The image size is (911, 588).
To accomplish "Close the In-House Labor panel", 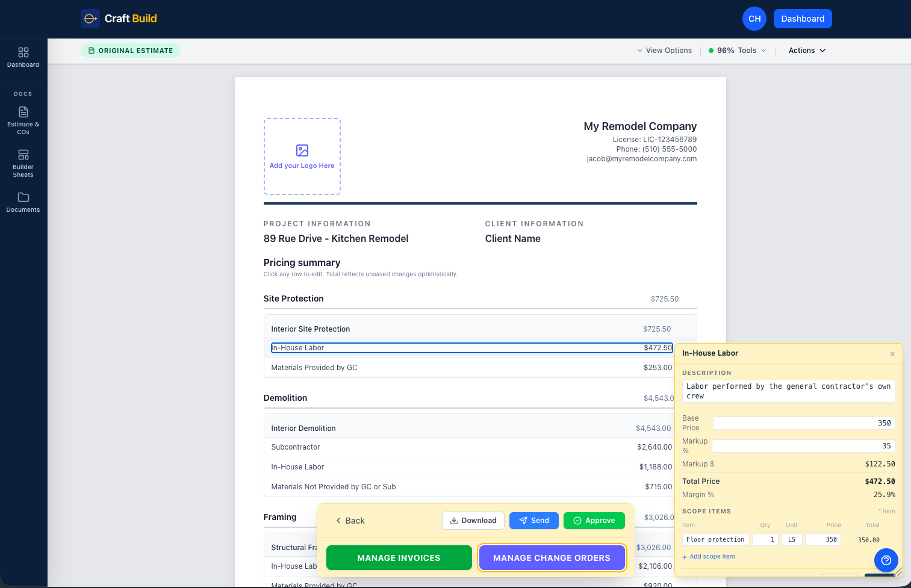I will tap(892, 354).
